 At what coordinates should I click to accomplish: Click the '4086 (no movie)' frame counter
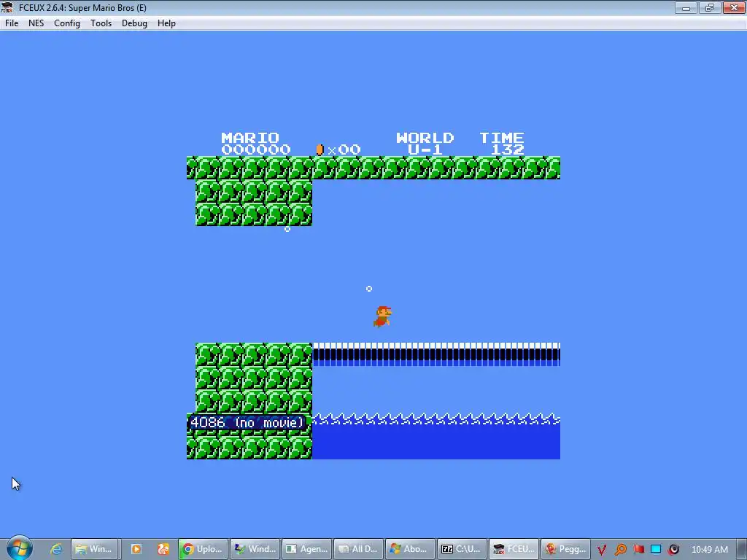[247, 422]
